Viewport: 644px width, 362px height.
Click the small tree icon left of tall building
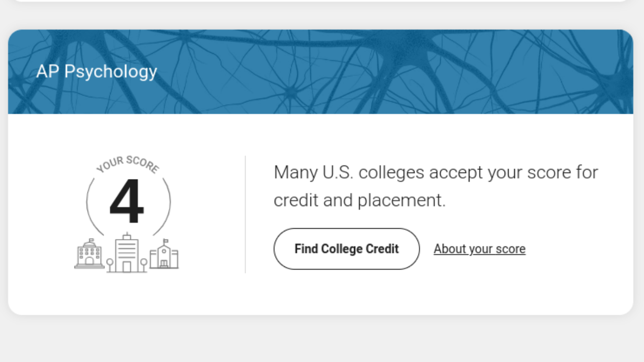pyautogui.click(x=110, y=265)
